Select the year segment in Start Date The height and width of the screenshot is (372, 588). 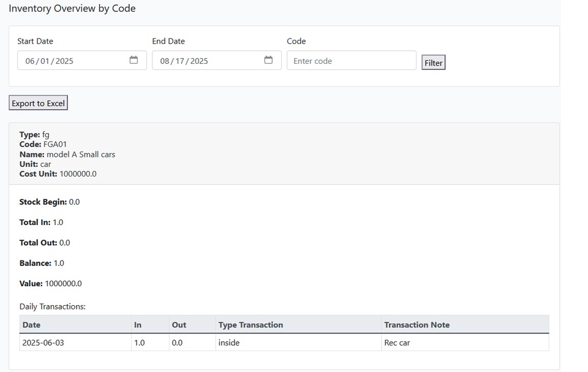pos(64,61)
